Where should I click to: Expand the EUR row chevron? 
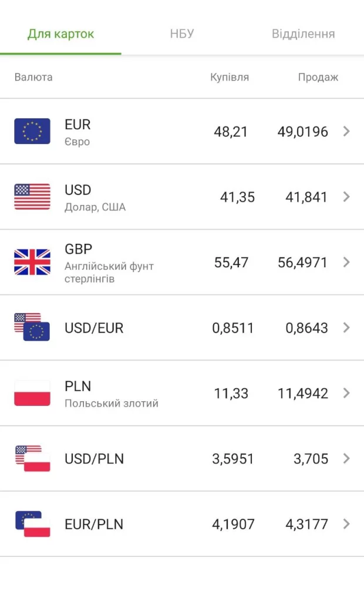346,131
